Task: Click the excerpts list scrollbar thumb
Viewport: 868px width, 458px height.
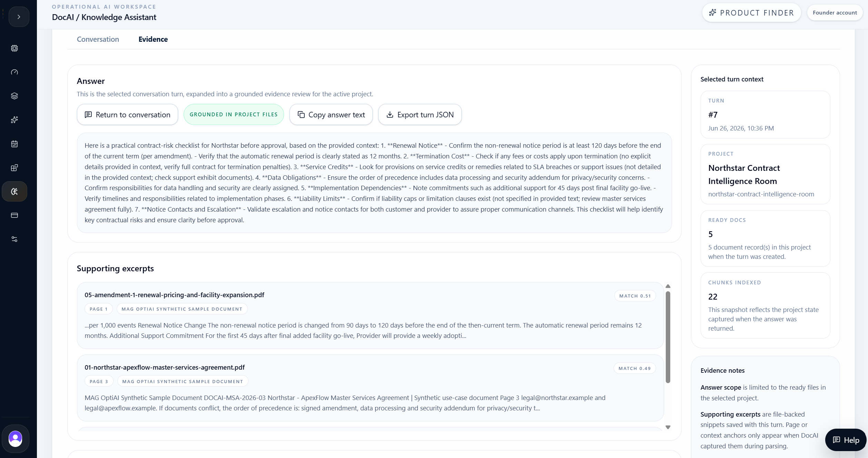Action: click(x=668, y=337)
